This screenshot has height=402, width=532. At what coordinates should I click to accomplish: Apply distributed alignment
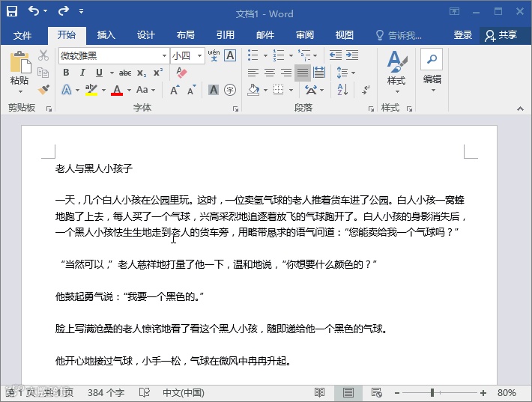[319, 72]
